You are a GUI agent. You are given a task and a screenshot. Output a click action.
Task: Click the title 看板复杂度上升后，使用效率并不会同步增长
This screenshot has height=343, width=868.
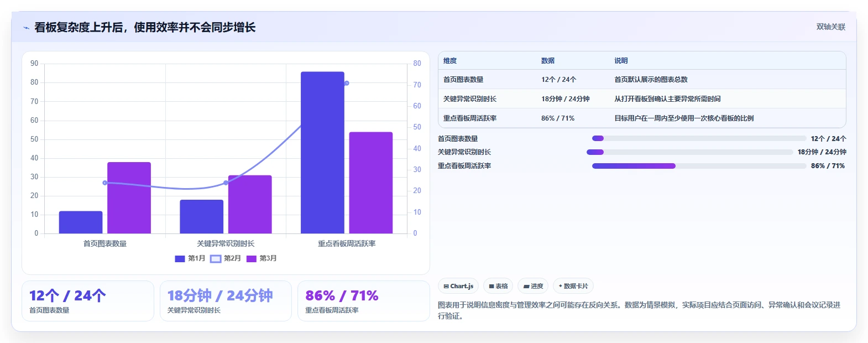point(145,27)
